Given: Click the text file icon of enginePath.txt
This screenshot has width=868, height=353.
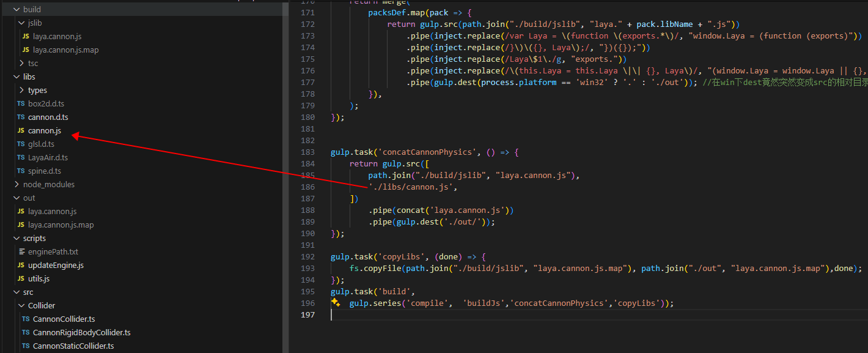Looking at the screenshot, I should click(x=21, y=251).
